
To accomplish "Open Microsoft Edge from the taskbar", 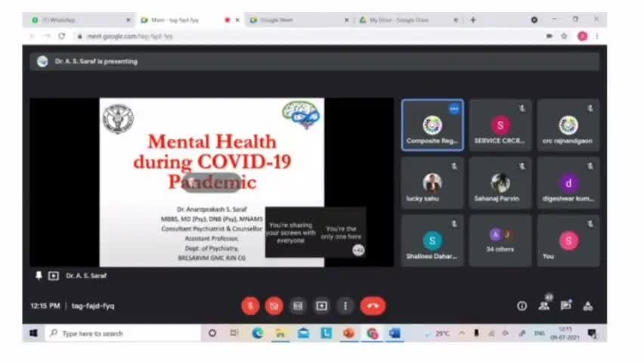I will click(258, 334).
